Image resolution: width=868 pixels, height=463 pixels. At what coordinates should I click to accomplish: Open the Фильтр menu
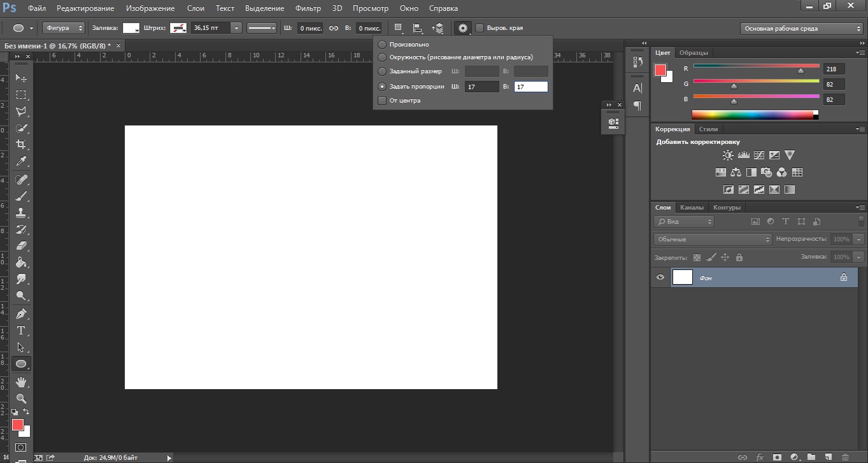pos(308,8)
